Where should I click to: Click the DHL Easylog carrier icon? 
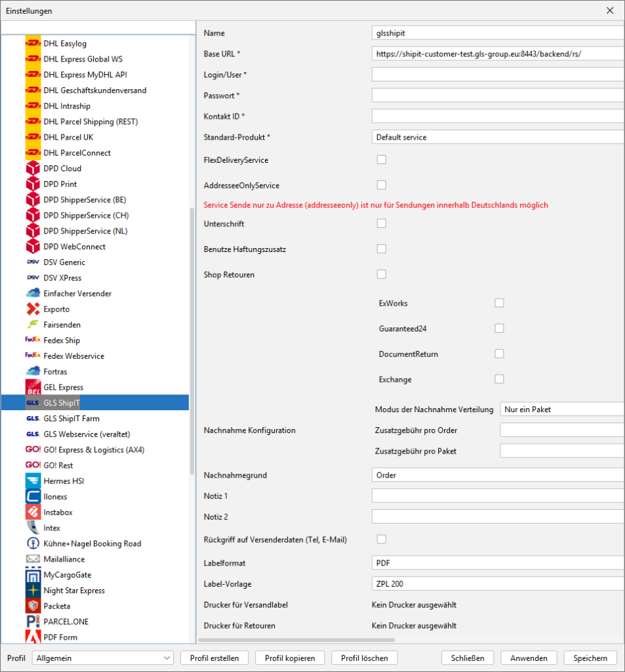click(33, 44)
